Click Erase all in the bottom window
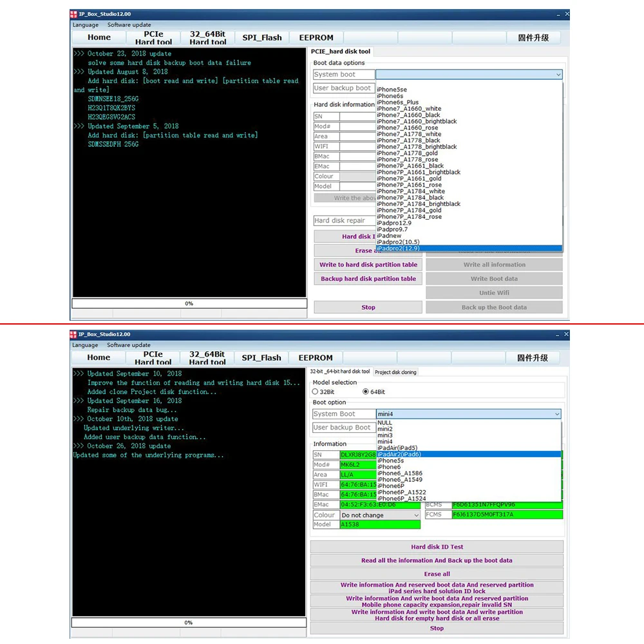Image resolution: width=644 pixels, height=644 pixels. 437,574
